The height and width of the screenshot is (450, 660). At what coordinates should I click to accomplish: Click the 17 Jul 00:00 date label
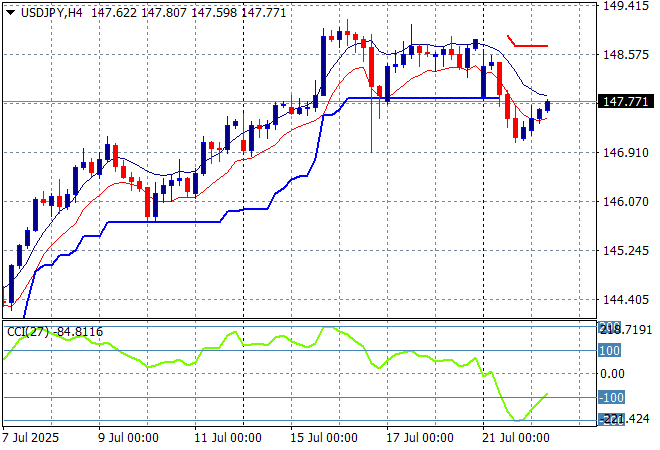coord(420,437)
